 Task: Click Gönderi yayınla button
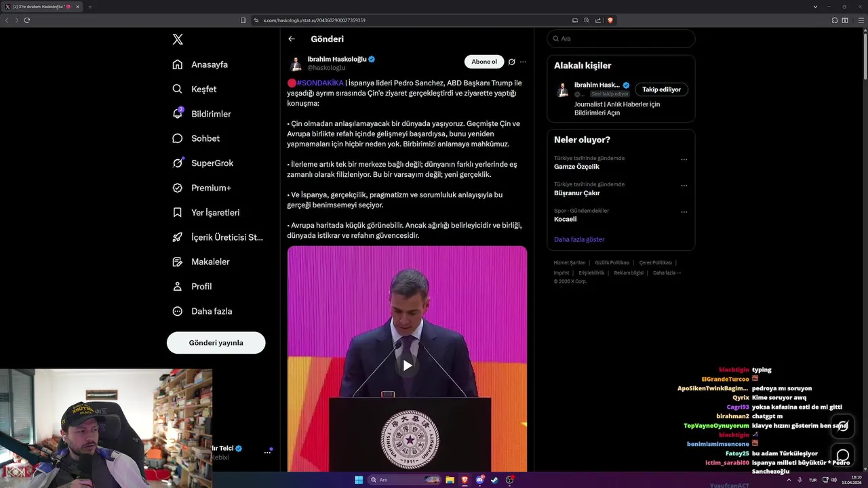pyautogui.click(x=216, y=343)
